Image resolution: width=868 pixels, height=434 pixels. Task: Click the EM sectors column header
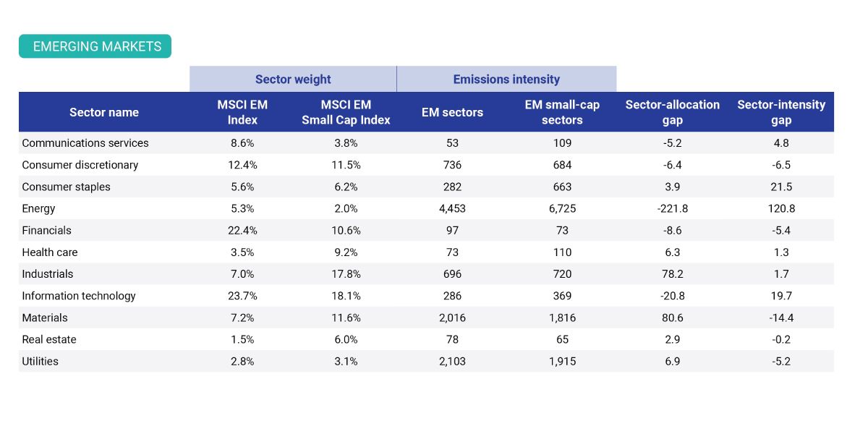452,112
